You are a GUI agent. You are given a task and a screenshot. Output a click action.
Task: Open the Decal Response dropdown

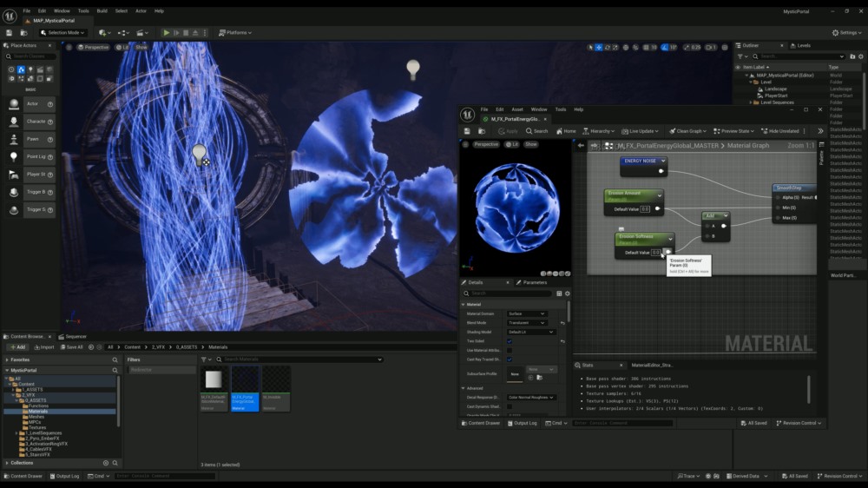click(x=531, y=398)
